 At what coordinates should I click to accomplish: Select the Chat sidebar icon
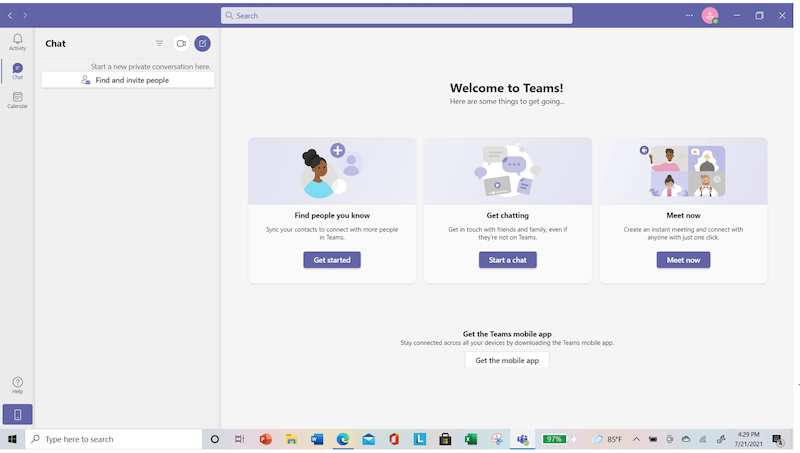pos(17,70)
